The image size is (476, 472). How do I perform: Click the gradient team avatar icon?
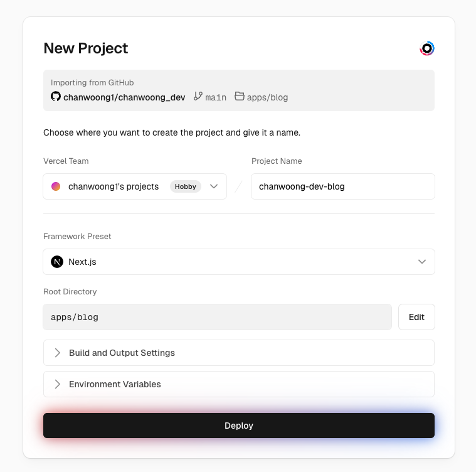tap(56, 186)
